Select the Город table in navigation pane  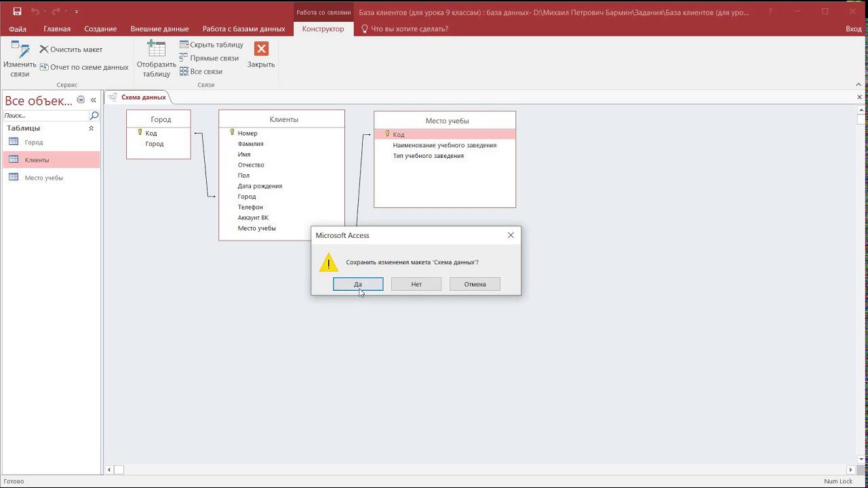(52, 142)
